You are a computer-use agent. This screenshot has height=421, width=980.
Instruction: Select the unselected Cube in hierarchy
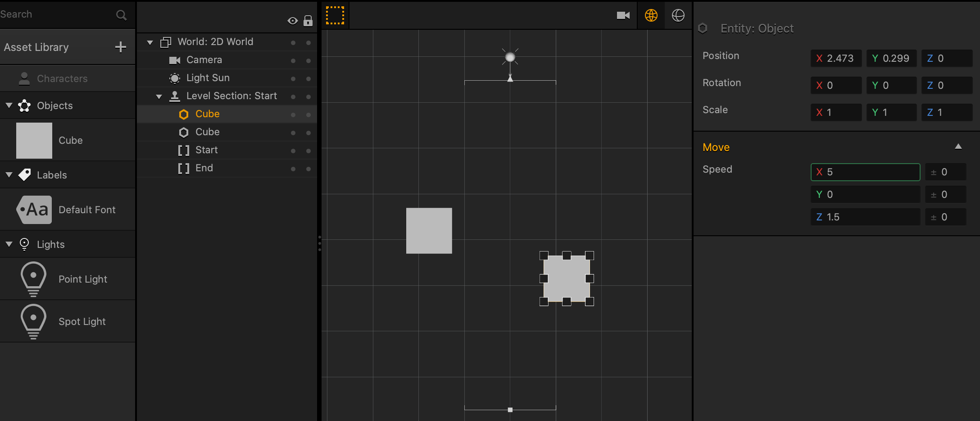227,132
